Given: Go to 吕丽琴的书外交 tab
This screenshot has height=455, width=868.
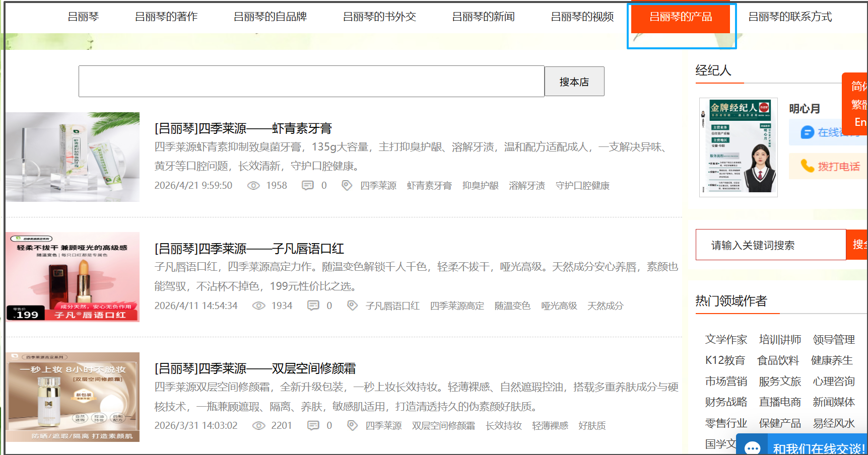Looking at the screenshot, I should coord(380,17).
